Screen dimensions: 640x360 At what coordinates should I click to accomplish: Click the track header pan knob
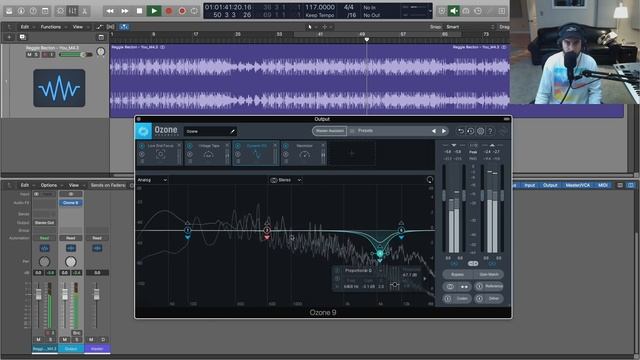[x=100, y=52]
